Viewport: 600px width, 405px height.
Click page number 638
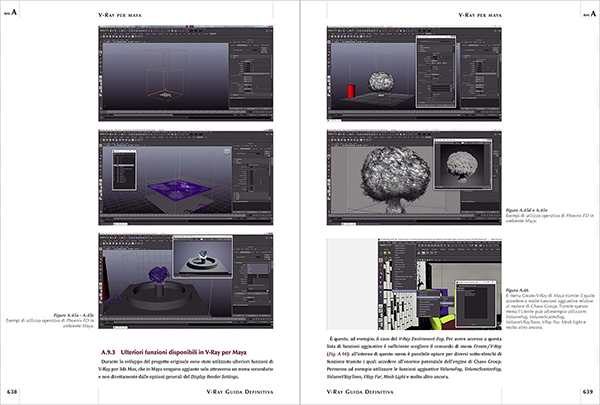(x=12, y=392)
